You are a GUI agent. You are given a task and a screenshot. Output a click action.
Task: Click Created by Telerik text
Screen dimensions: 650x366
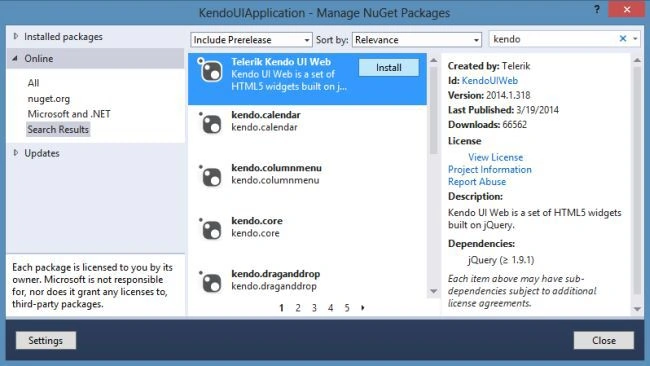coord(489,66)
